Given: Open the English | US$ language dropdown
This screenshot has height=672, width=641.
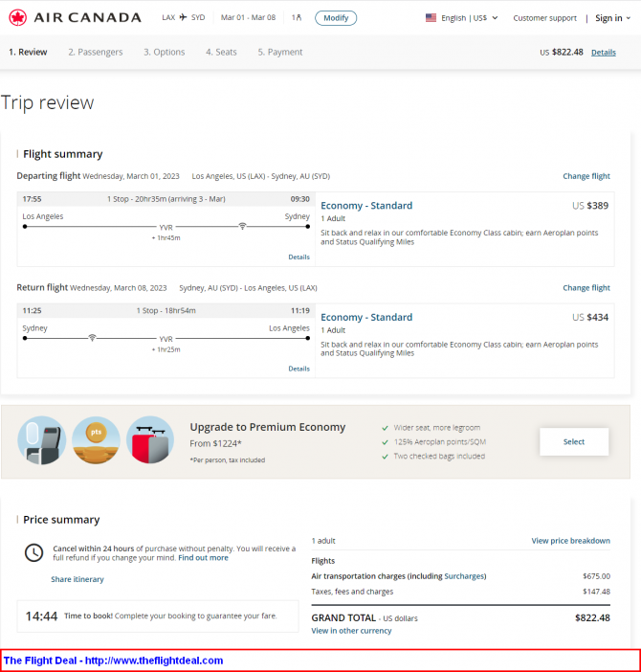Looking at the screenshot, I should click(x=462, y=18).
